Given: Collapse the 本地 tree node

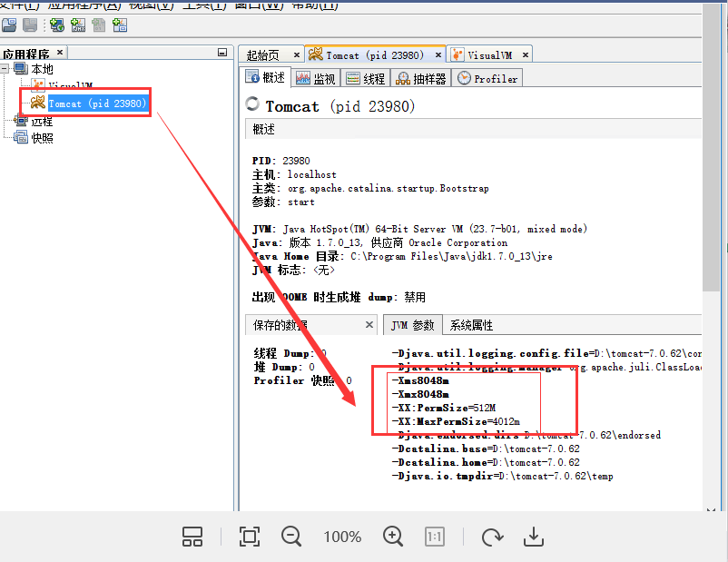Looking at the screenshot, I should [5, 69].
